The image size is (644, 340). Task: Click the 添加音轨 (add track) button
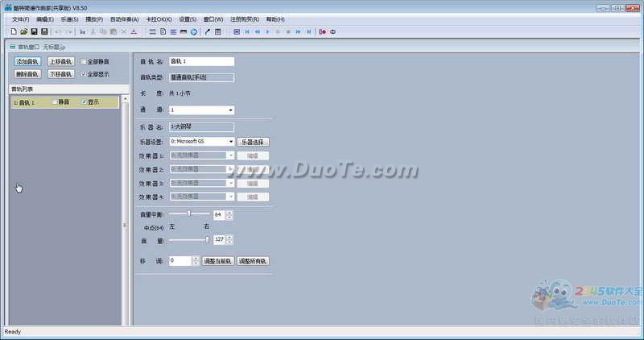(27, 61)
